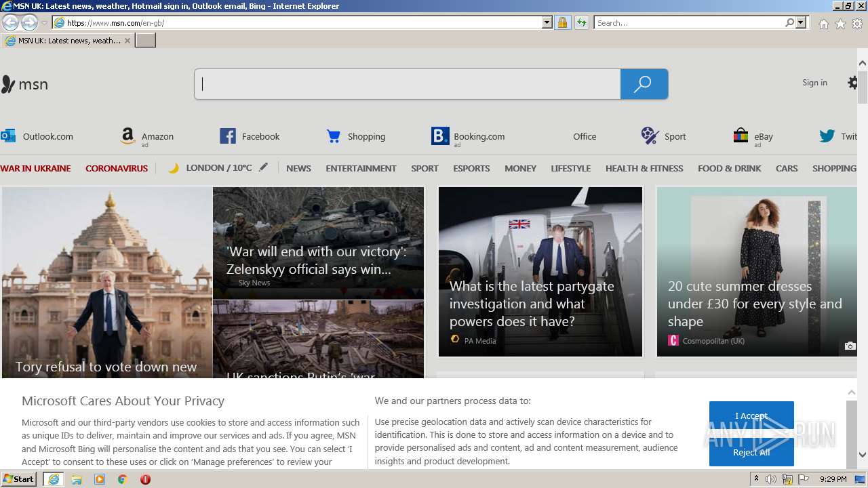Image resolution: width=868 pixels, height=488 pixels.
Task: Open the address bar dropdown arrow
Action: click(x=547, y=22)
